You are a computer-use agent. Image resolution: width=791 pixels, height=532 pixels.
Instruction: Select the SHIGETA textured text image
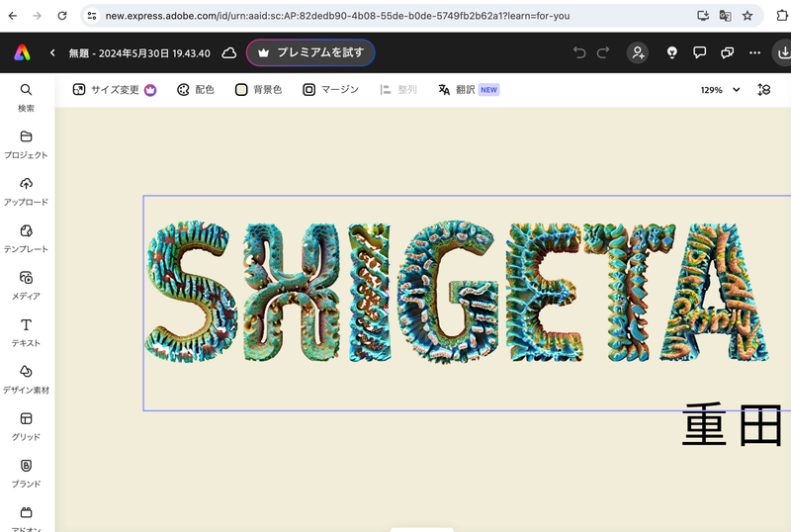[457, 292]
